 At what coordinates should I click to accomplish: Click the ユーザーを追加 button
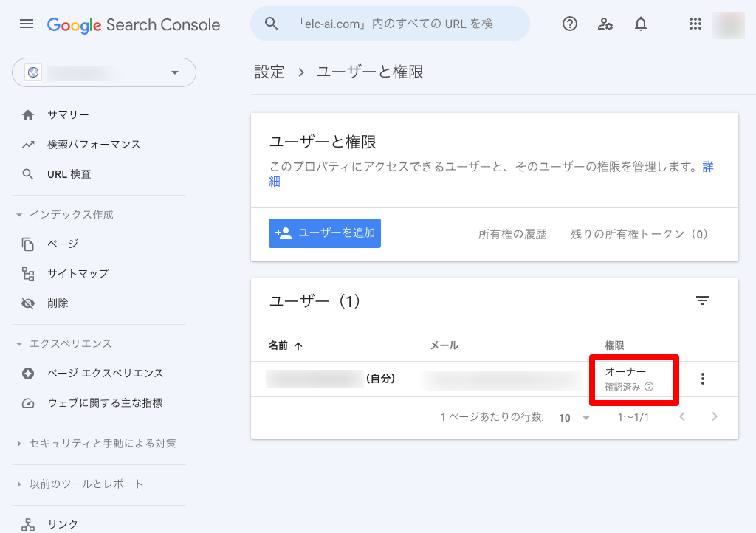325,233
